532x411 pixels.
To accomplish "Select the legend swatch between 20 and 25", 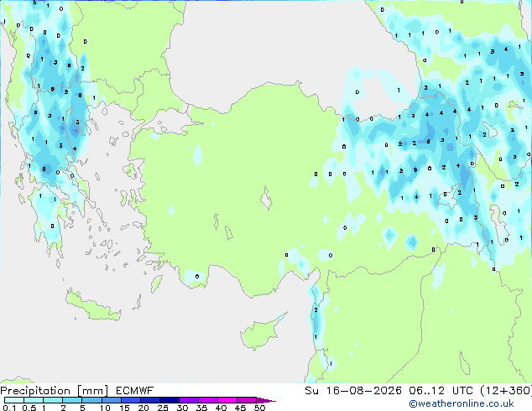I will coord(149,400).
